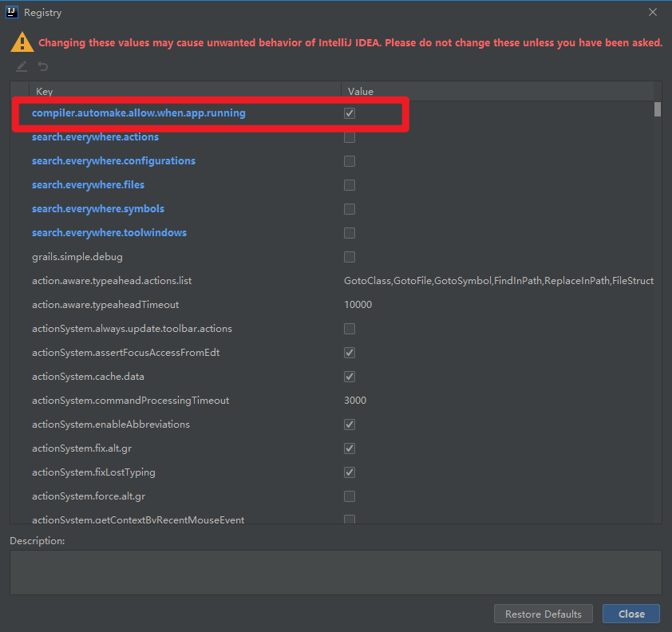Click the yellow warning triangle icon
This screenshot has height=632, width=672.
coord(22,42)
